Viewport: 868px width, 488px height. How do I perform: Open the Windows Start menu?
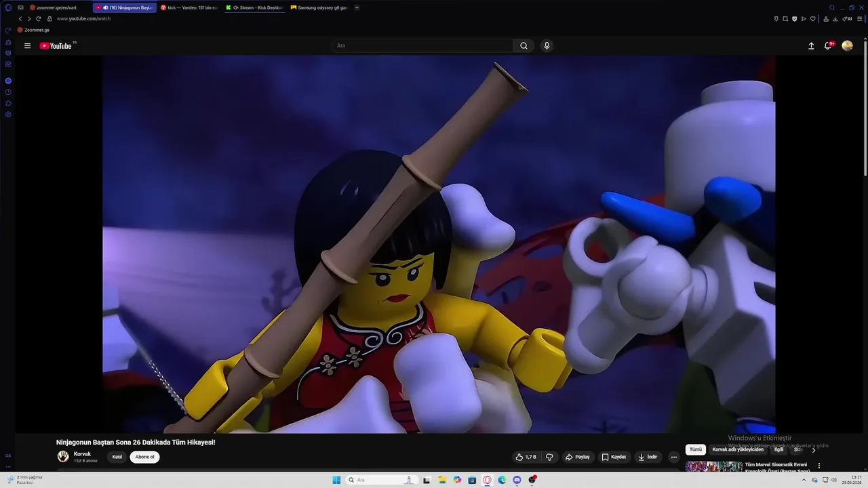(x=336, y=480)
